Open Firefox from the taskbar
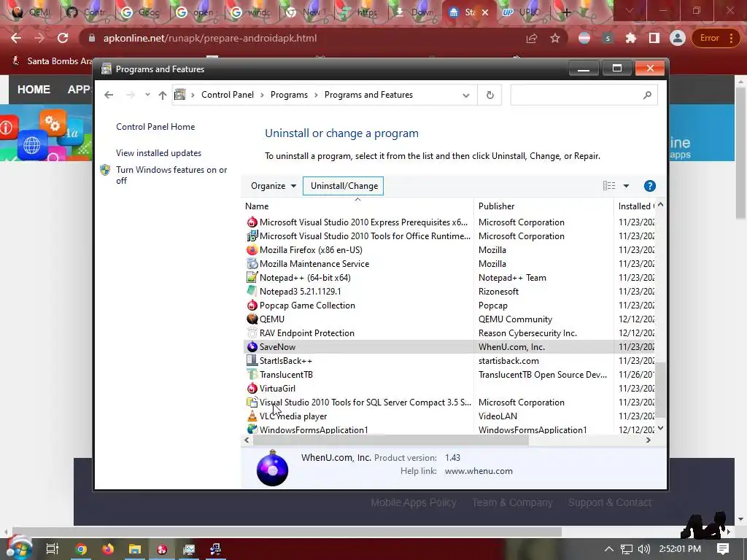Screen dimensions: 747x560 pyautogui.click(x=108, y=549)
